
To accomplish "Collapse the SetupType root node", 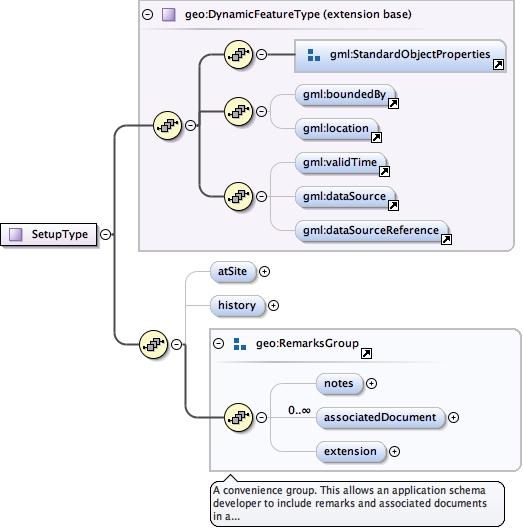I will [105, 234].
